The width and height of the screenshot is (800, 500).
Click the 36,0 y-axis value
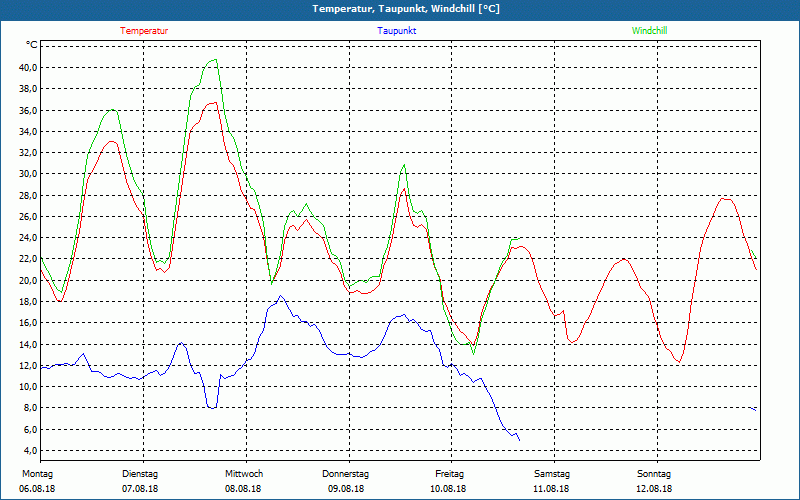coord(27,110)
